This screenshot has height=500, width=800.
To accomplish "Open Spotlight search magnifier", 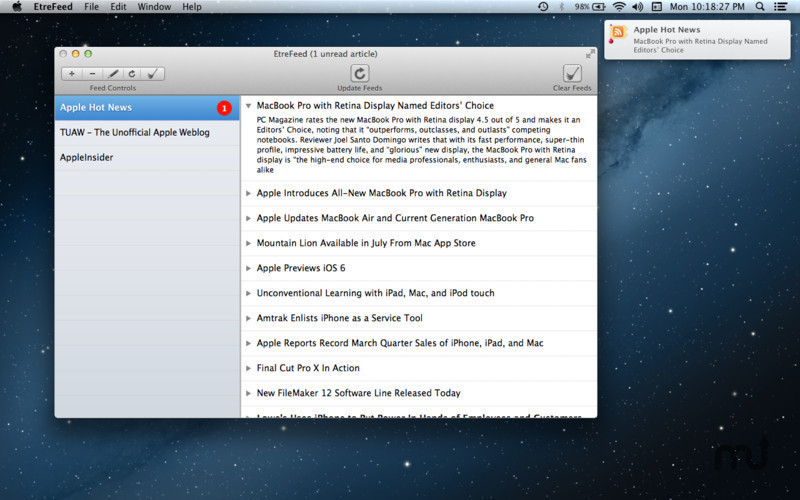I will (x=760, y=7).
